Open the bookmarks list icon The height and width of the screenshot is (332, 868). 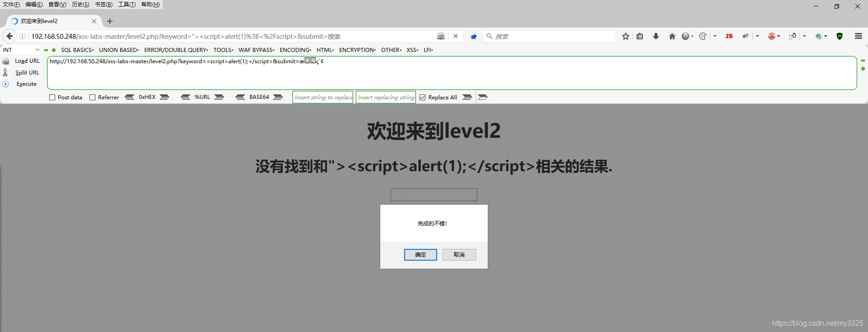[640, 36]
